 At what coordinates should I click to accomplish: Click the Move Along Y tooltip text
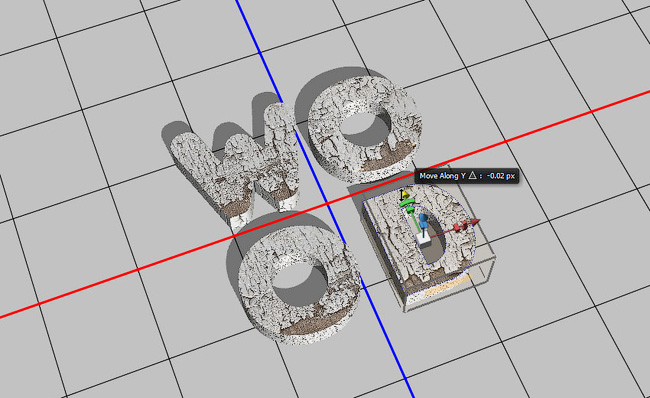(x=467, y=176)
